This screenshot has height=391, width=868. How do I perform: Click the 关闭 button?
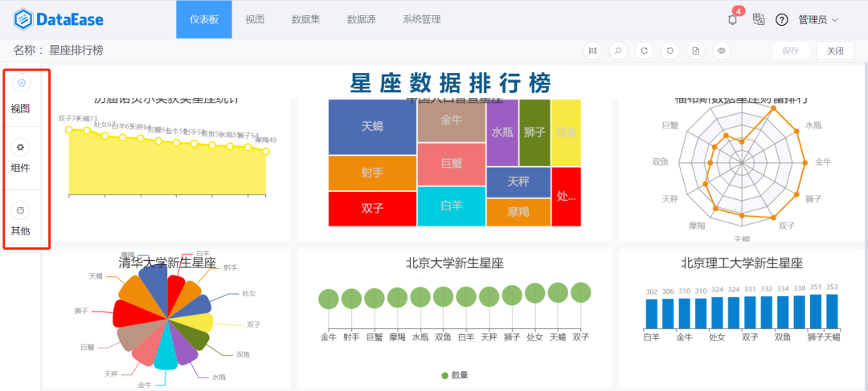pos(835,51)
